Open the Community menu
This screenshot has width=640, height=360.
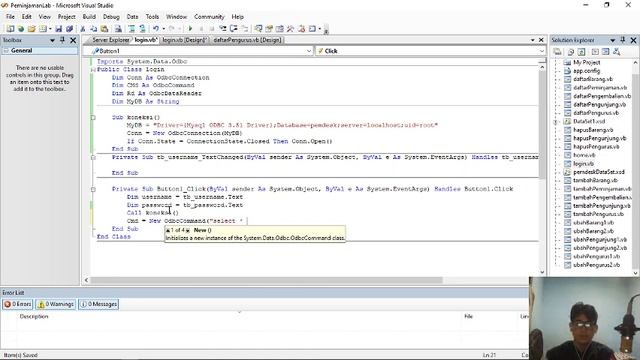pos(209,17)
